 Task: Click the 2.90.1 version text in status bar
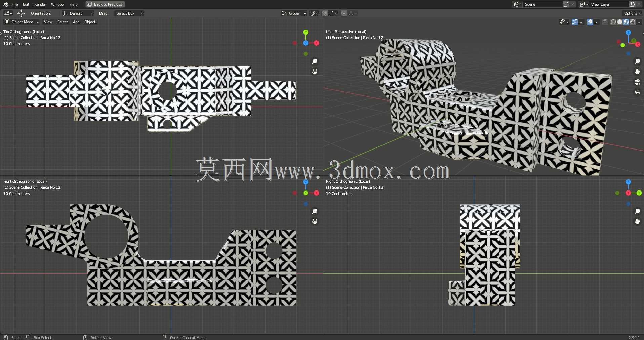634,338
